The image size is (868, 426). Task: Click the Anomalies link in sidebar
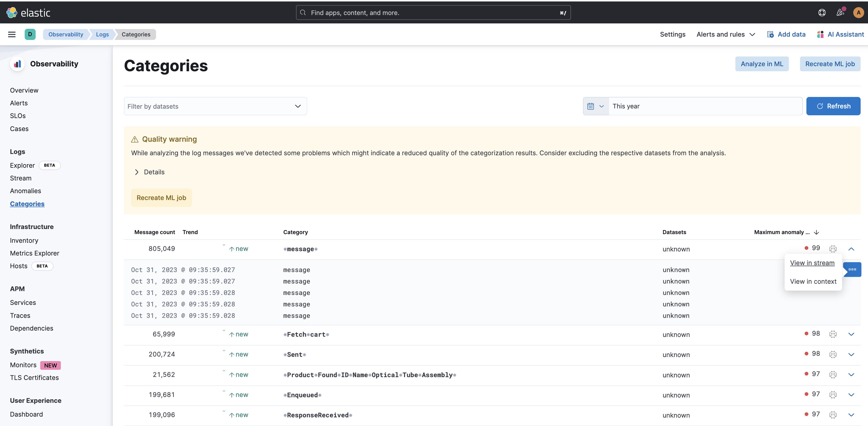pyautogui.click(x=25, y=190)
